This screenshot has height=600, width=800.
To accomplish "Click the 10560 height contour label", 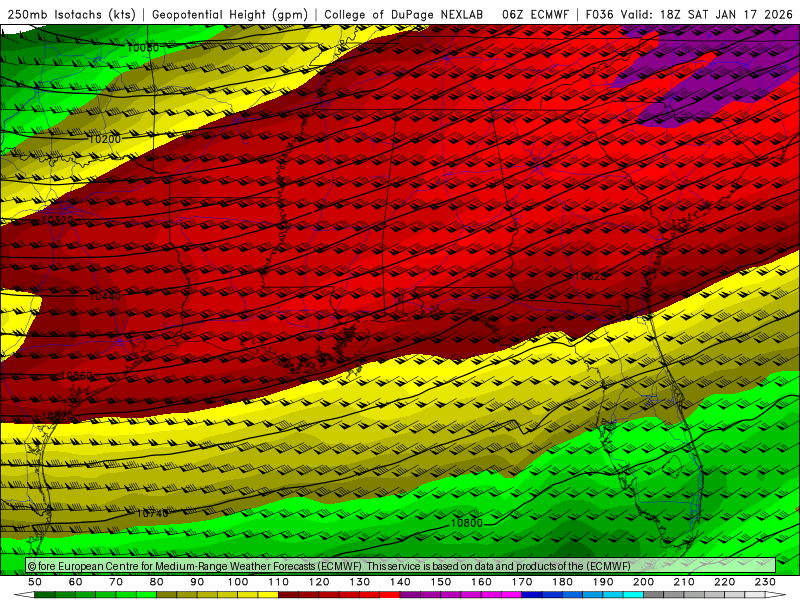I will pos(77,376).
